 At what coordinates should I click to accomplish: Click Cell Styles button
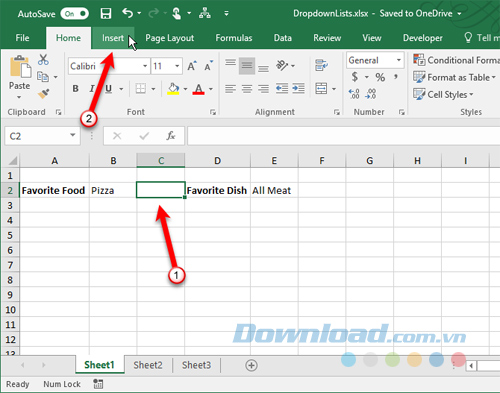[444, 94]
